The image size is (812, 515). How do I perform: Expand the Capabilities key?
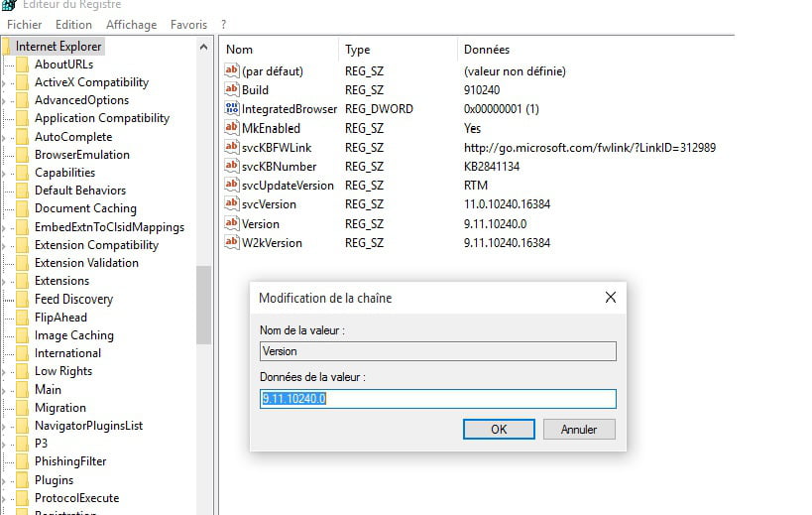pos(4,173)
